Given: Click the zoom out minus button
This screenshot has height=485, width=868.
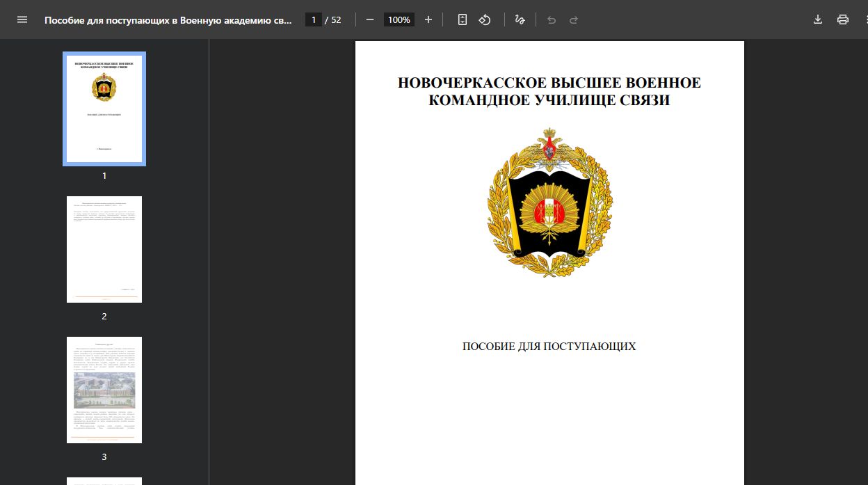Looking at the screenshot, I should [370, 19].
